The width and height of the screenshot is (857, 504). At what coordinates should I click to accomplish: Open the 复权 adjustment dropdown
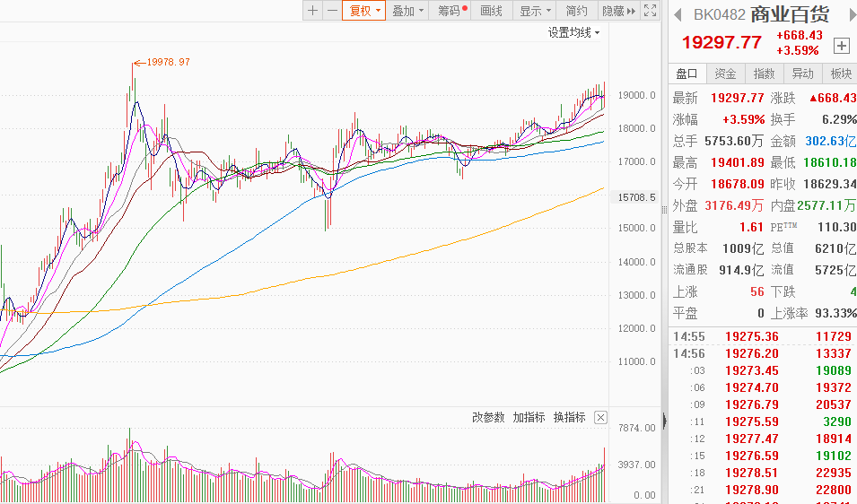click(364, 11)
